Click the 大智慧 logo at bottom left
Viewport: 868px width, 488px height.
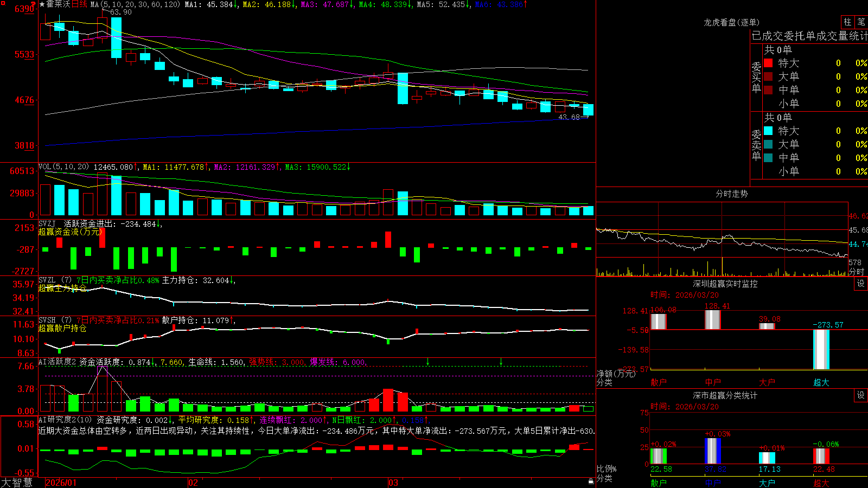[x=17, y=483]
